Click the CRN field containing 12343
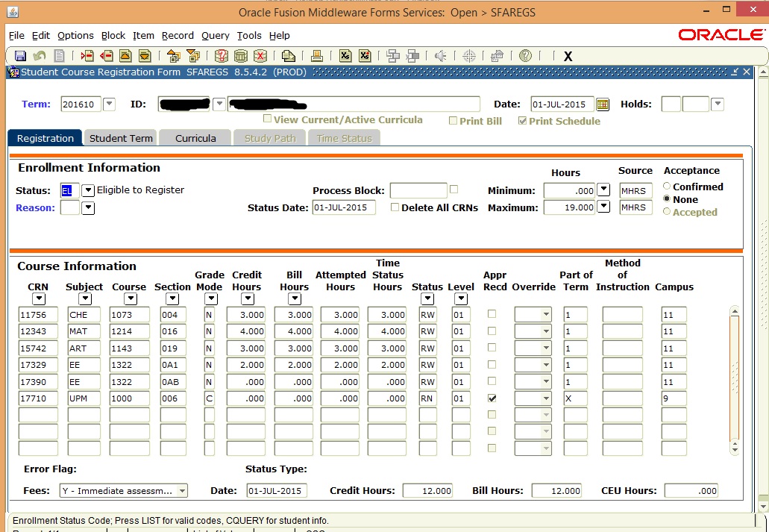Viewport: 769px width, 532px height. pyautogui.click(x=38, y=331)
